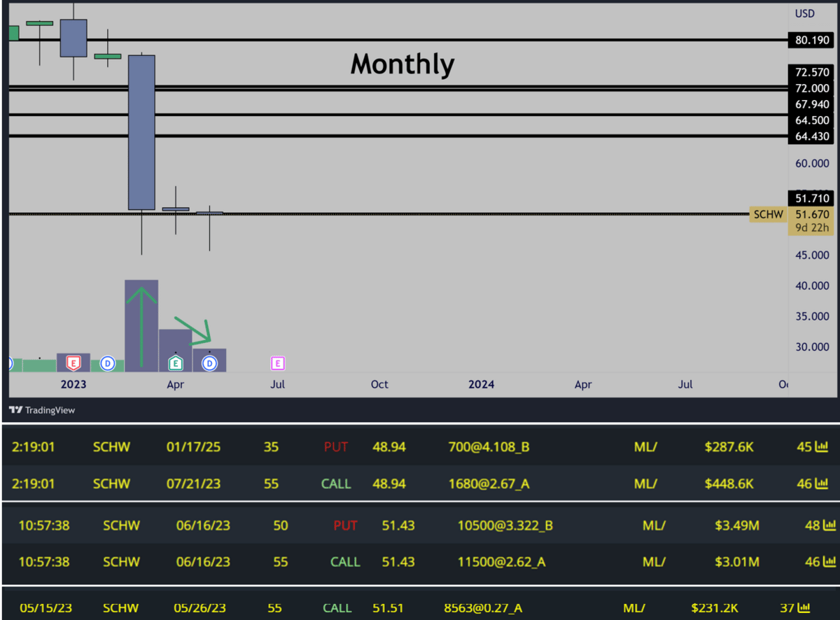Click the 40.000 price axis value

pyautogui.click(x=812, y=286)
